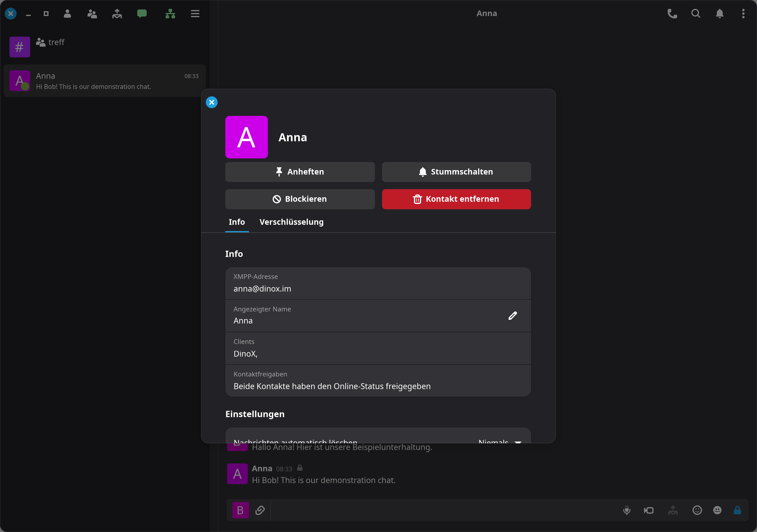Click the DinoX, clients entry
Viewport: 757px width, 532px height.
click(378, 348)
